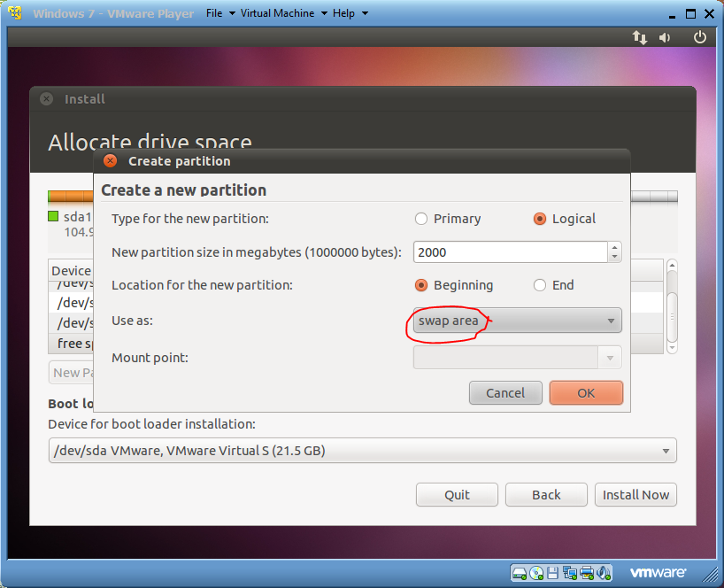Image resolution: width=724 pixels, height=588 pixels.
Task: Click the network adapter status icon
Action: [570, 573]
